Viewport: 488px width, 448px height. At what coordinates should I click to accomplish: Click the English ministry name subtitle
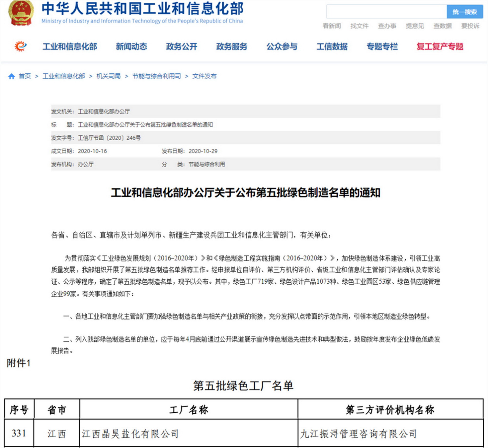pos(142,21)
